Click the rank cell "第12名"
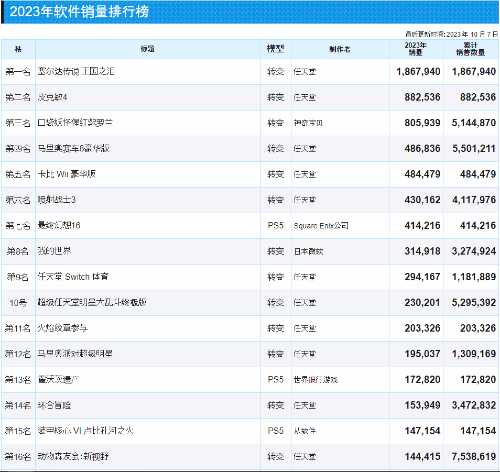 coord(18,354)
